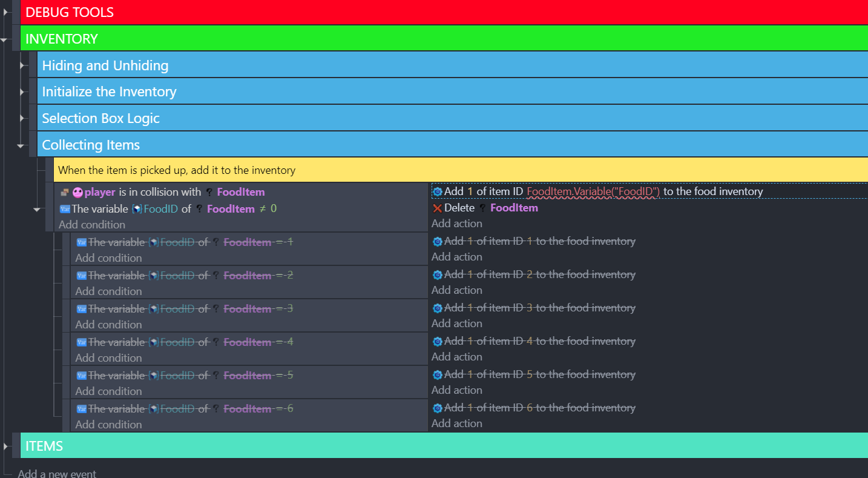This screenshot has height=478, width=868.
Task: Select the yellow pickup comment row
Action: click(424, 170)
